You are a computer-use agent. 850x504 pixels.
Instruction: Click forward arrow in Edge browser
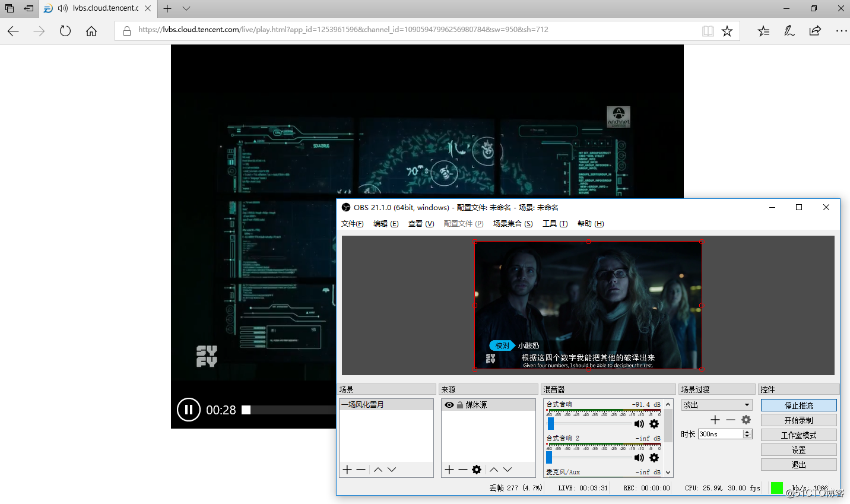(39, 31)
